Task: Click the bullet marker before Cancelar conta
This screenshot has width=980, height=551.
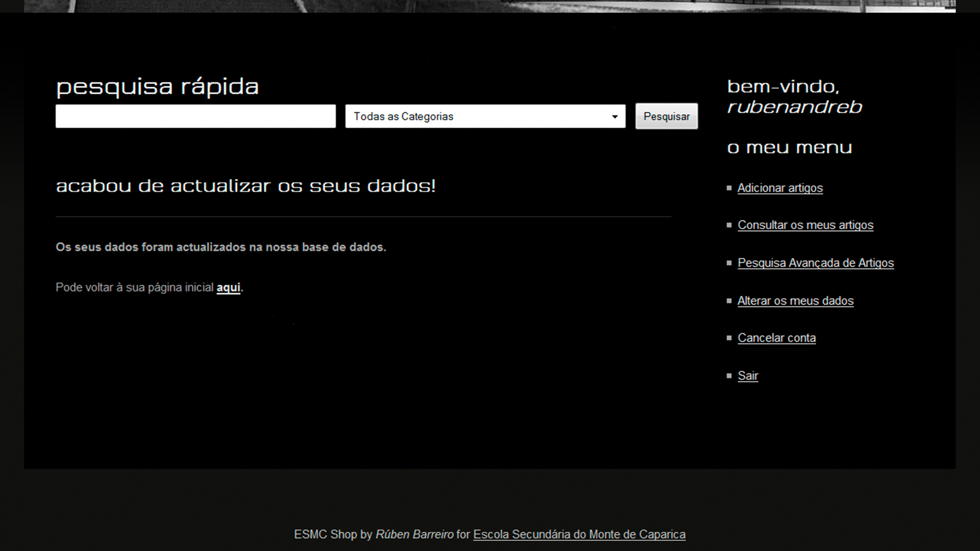Action: click(x=729, y=338)
